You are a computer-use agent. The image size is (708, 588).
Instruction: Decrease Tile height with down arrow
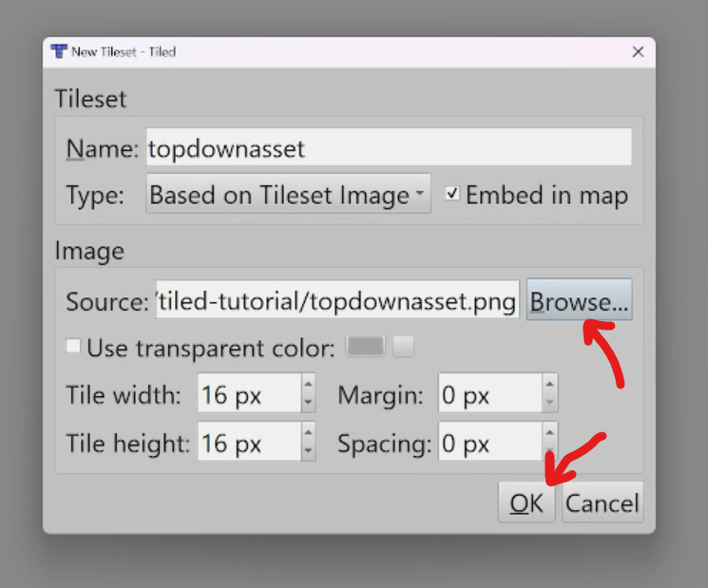coord(309,451)
